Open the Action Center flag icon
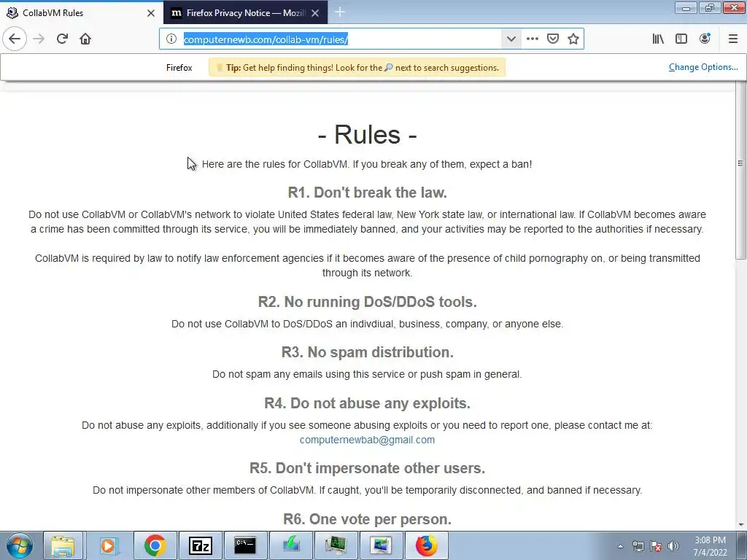Image resolution: width=747 pixels, height=560 pixels. 656,546
